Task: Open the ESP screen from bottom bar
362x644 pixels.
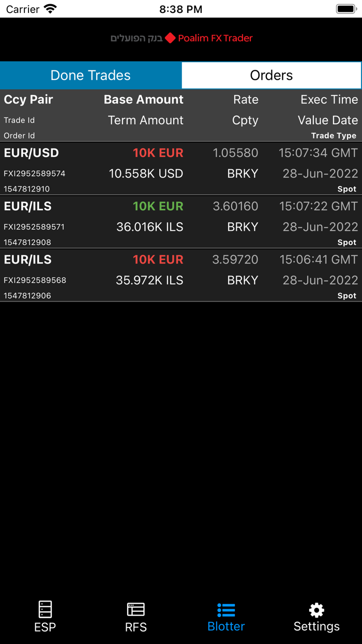Action: (x=45, y=616)
